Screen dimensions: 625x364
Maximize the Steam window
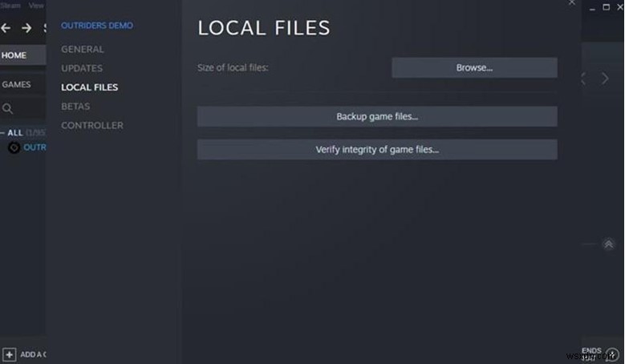(606, 7)
